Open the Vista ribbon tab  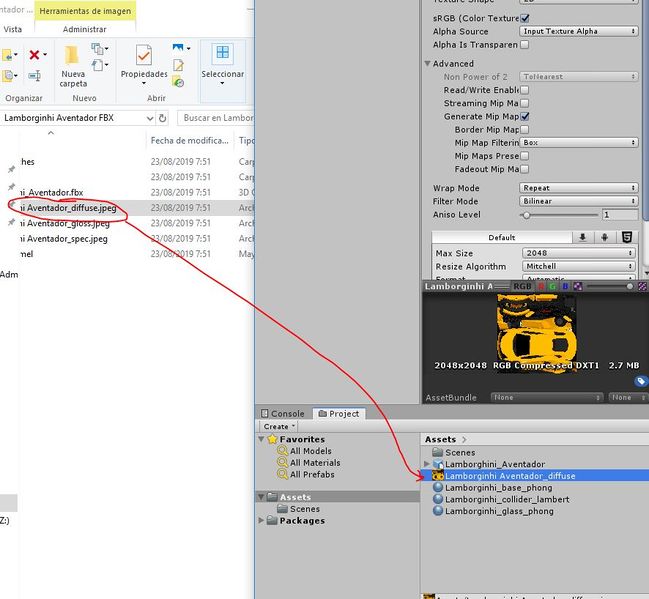pyautogui.click(x=12, y=29)
